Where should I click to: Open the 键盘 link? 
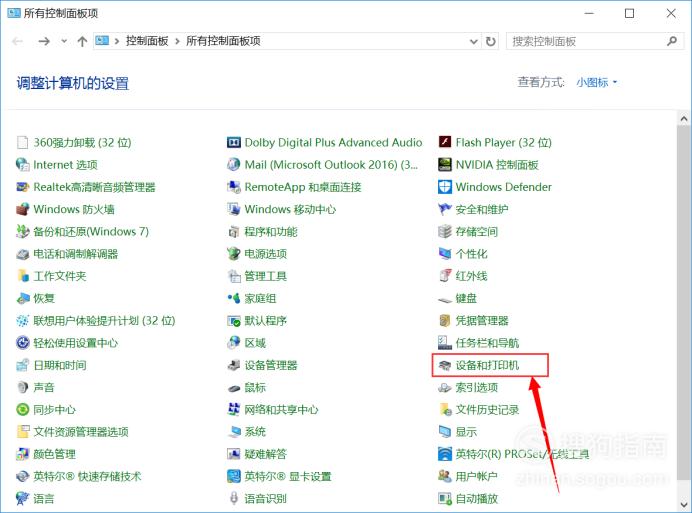466,298
